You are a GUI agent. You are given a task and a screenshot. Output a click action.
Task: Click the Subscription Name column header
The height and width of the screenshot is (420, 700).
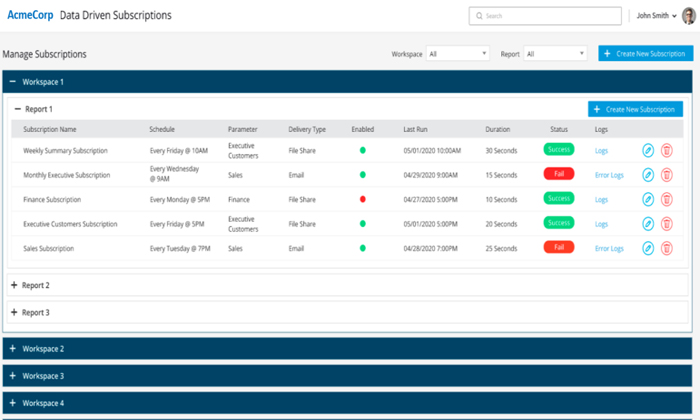(50, 129)
